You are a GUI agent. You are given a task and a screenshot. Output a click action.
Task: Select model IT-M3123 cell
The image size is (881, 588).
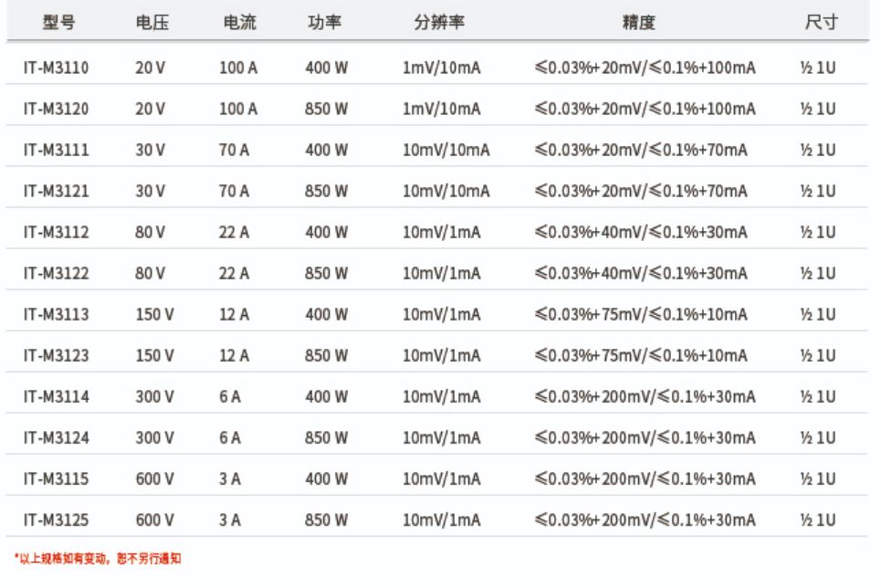pos(57,356)
